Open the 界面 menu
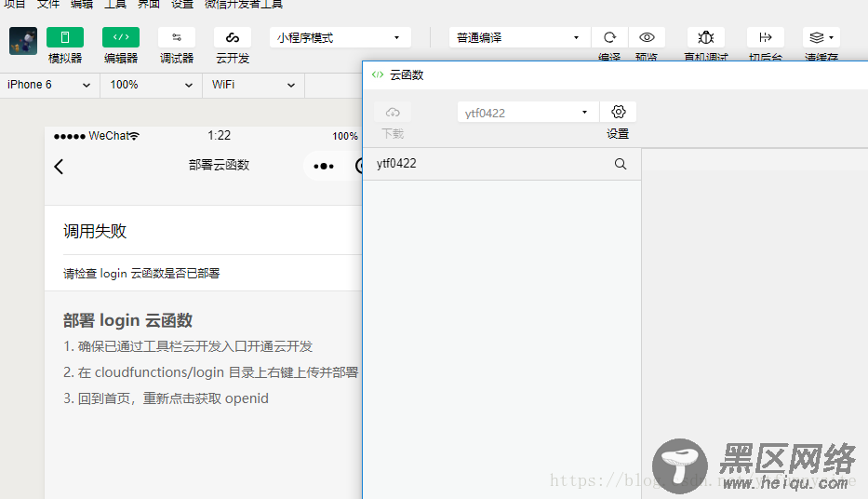Viewport: 868px width, 499px height. (x=148, y=4)
